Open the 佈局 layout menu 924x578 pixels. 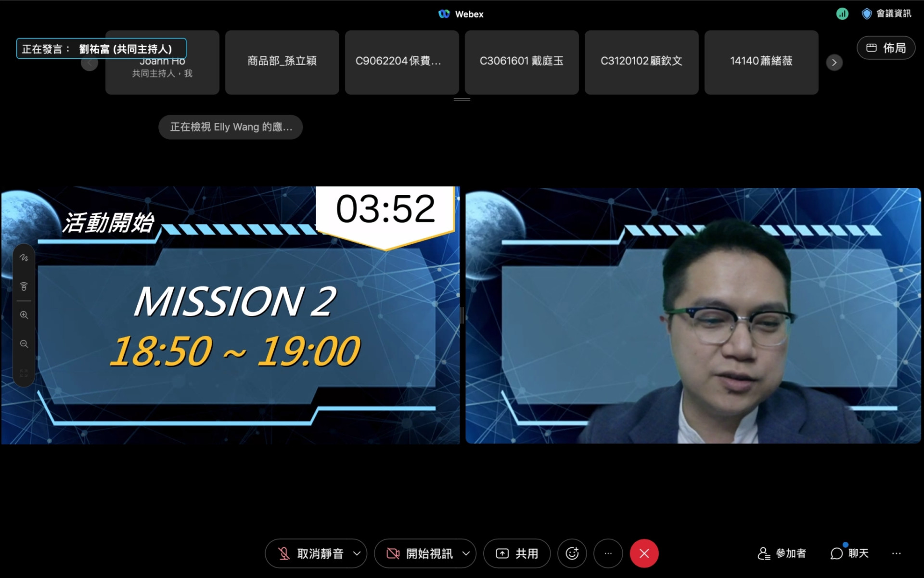tap(885, 48)
